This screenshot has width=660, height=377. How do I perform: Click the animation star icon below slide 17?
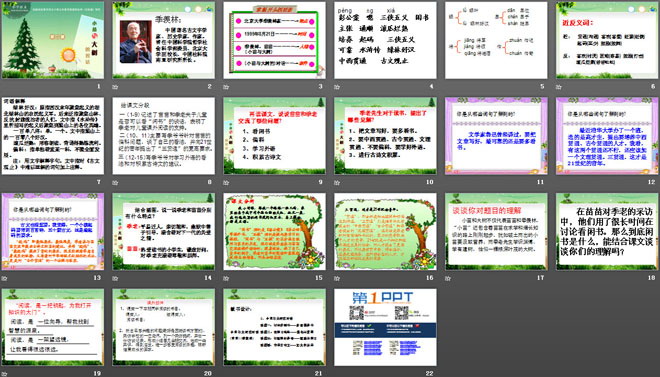pyautogui.click(x=448, y=278)
